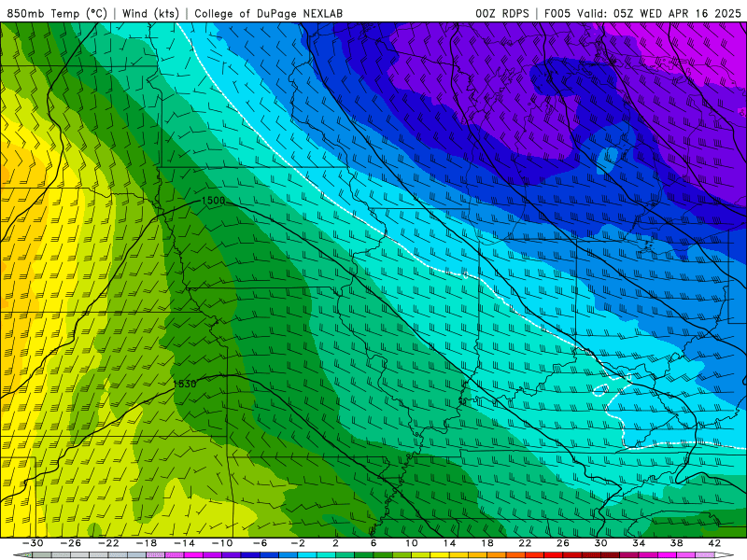The width and height of the screenshot is (747, 560).
Task: Click the '850mb Temp (°C)' title text
Action: 57,13
